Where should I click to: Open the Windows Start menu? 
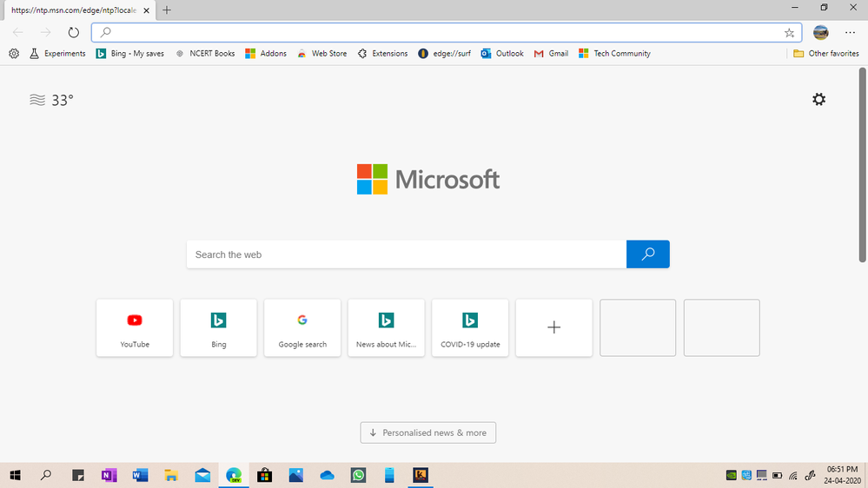tap(15, 475)
